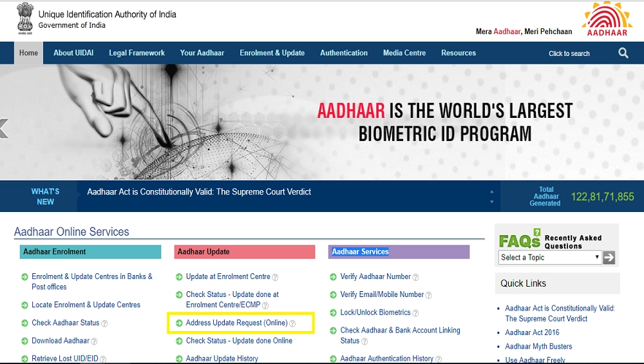Open the Your Aadhaar menu

coord(202,53)
